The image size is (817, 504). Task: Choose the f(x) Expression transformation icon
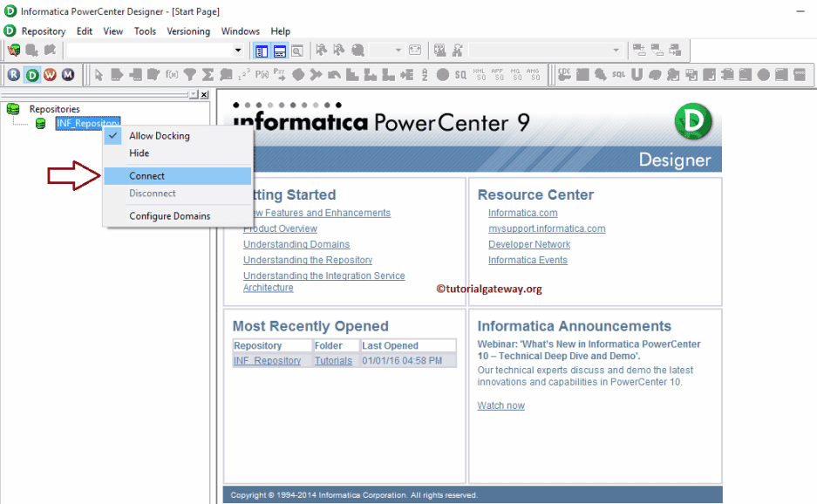click(172, 74)
